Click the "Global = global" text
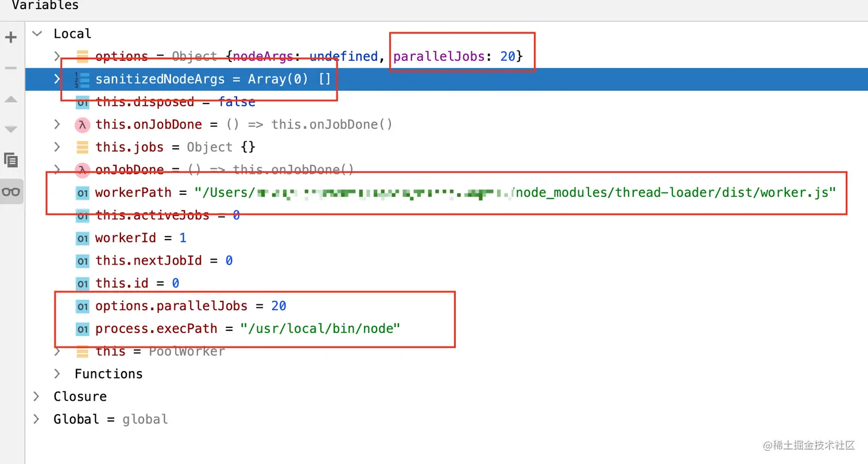 pos(111,419)
